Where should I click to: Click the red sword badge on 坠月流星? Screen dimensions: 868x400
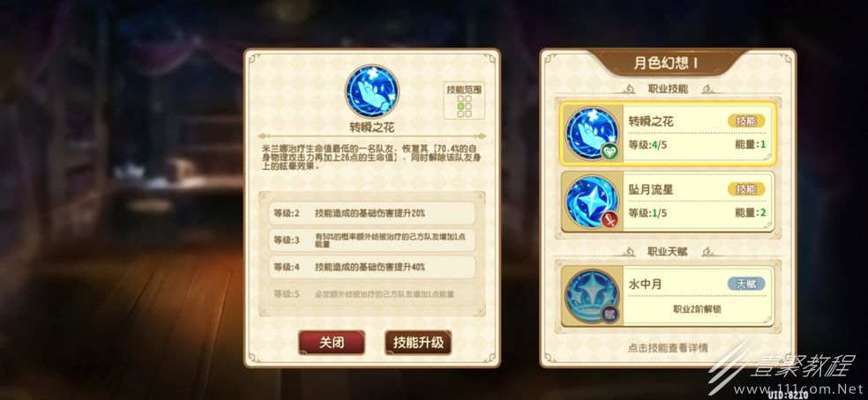click(x=610, y=220)
